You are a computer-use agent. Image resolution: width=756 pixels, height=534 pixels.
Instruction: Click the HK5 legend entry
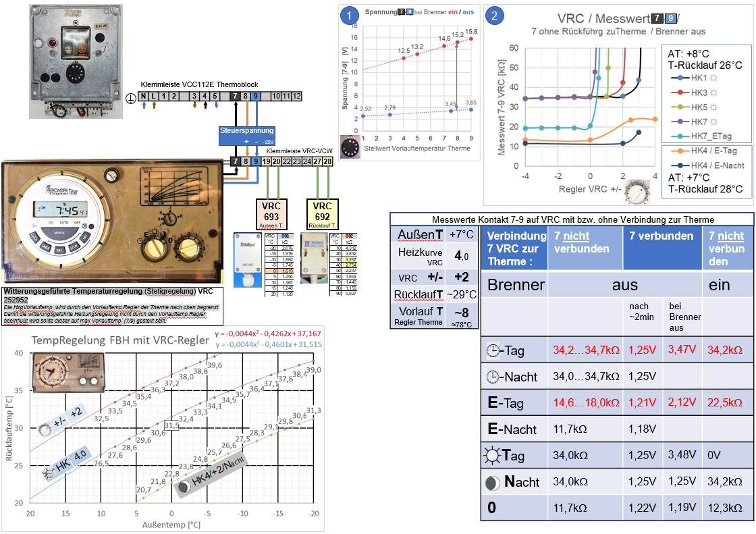pyautogui.click(x=695, y=107)
